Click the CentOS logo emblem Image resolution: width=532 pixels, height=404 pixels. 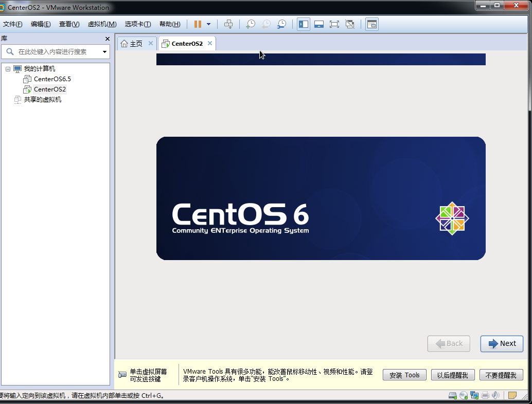[x=452, y=218]
